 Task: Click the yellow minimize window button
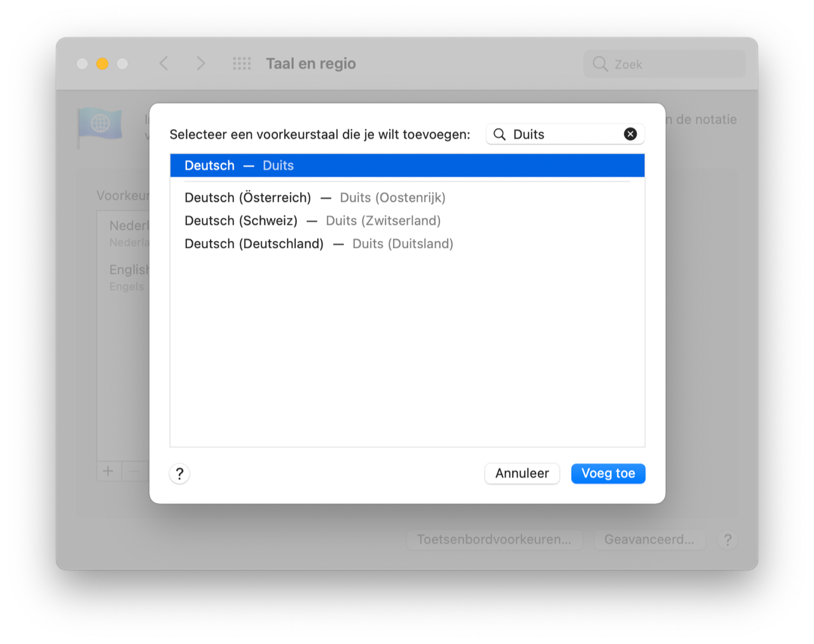[x=102, y=64]
